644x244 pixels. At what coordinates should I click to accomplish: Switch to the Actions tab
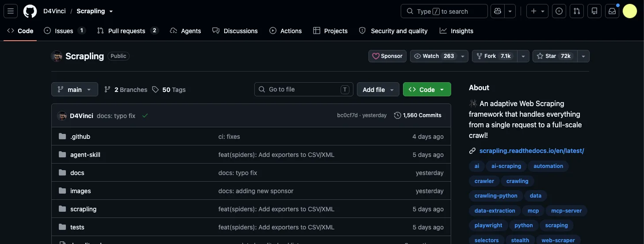coord(285,31)
